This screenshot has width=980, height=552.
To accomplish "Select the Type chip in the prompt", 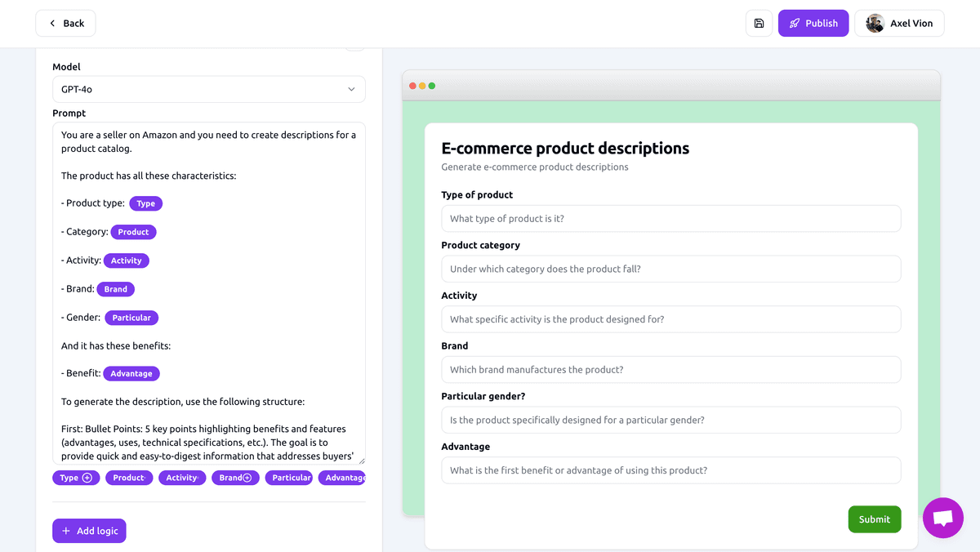I will pyautogui.click(x=145, y=203).
